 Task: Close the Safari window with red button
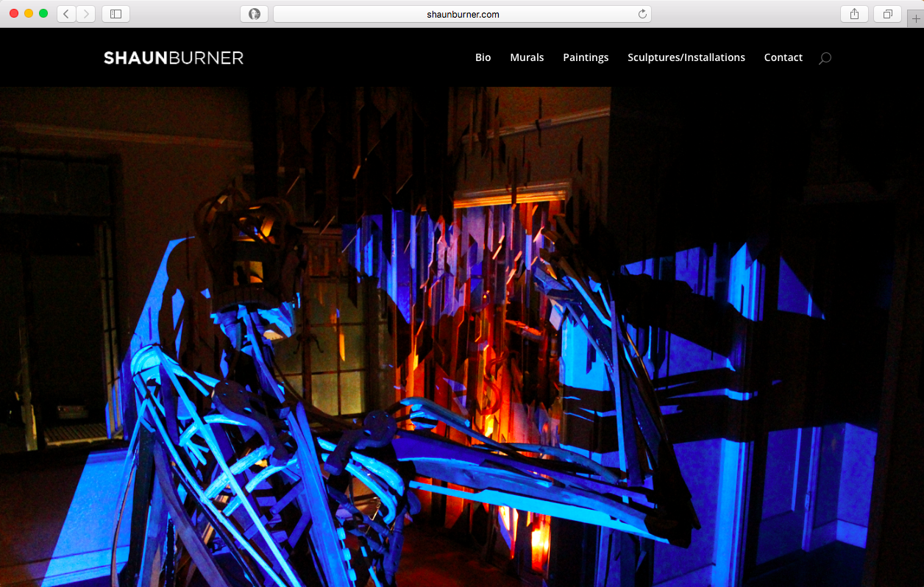click(x=14, y=14)
